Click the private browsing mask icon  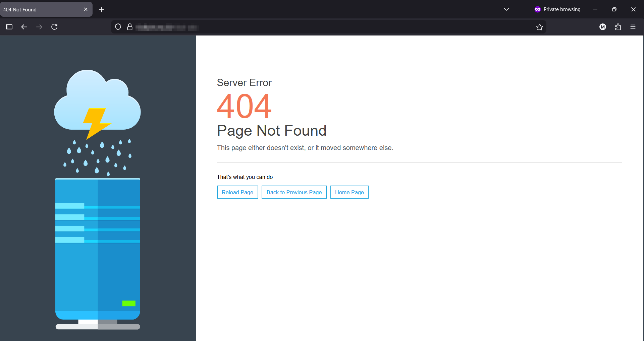tap(537, 9)
